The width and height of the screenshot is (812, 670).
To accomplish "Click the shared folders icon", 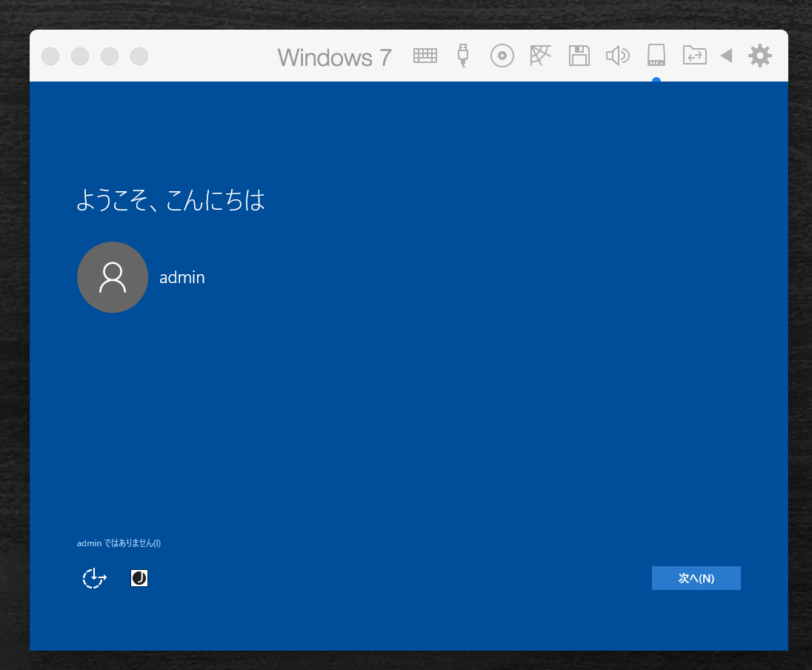I will pos(694,56).
